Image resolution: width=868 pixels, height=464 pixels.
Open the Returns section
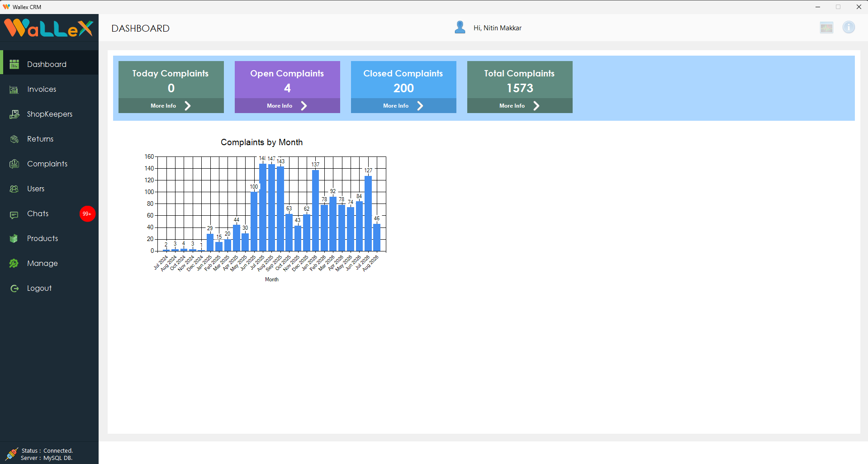tap(49, 139)
